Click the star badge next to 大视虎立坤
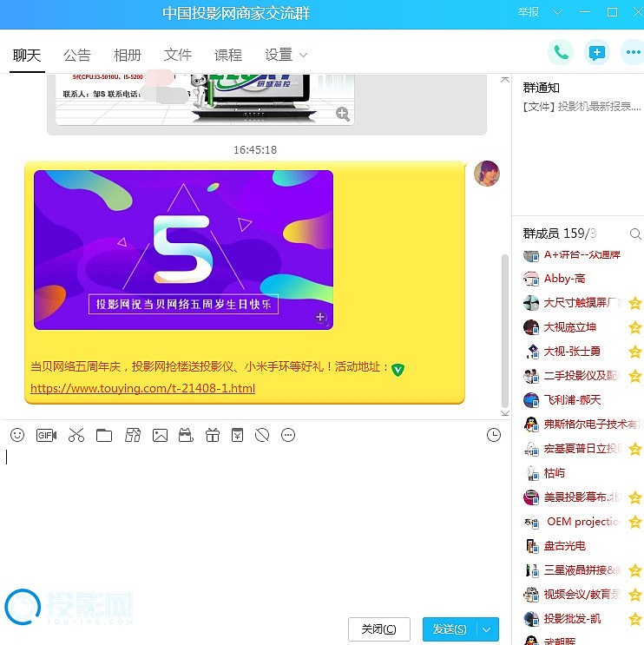Screen dimensions: 644x645 635,327
